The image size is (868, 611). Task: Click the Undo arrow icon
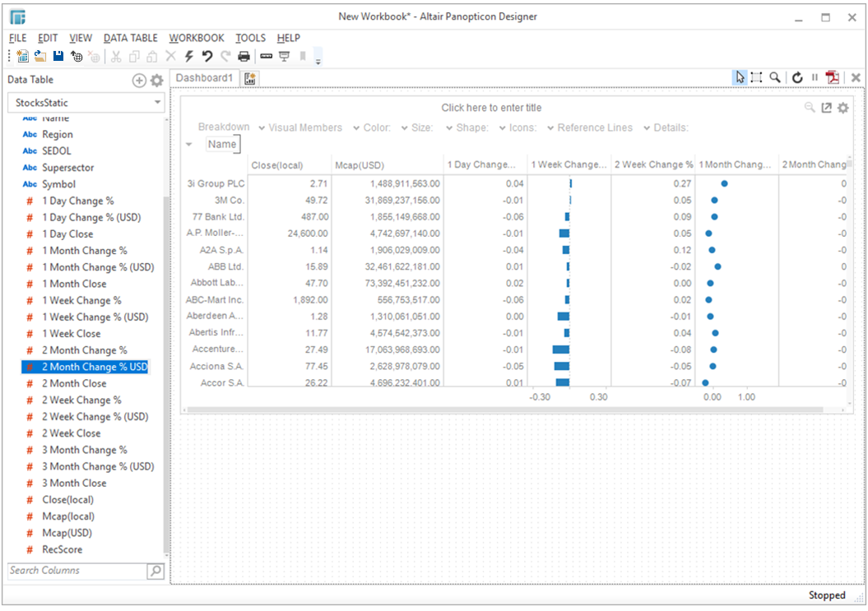click(207, 56)
